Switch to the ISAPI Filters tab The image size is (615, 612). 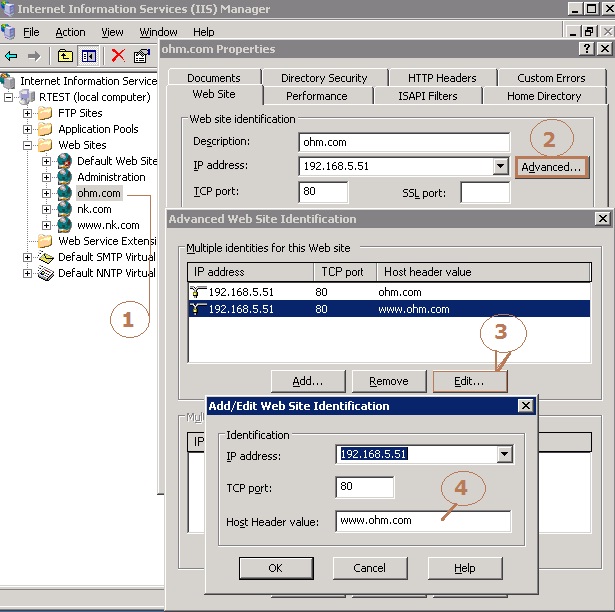(x=428, y=96)
